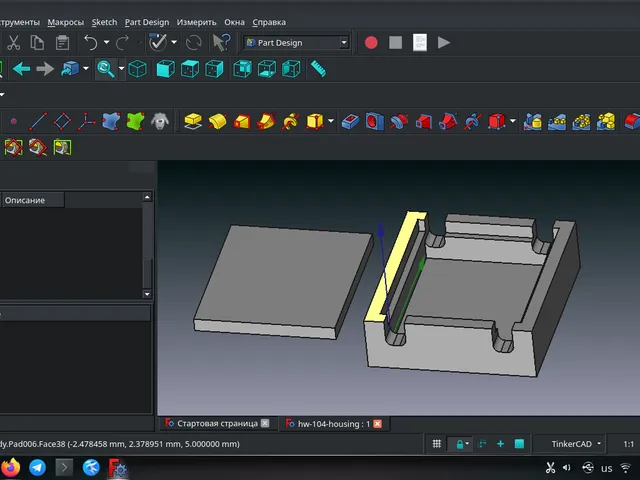
Task: Expand the zoom Fit dropdown arrow
Action: click(121, 68)
